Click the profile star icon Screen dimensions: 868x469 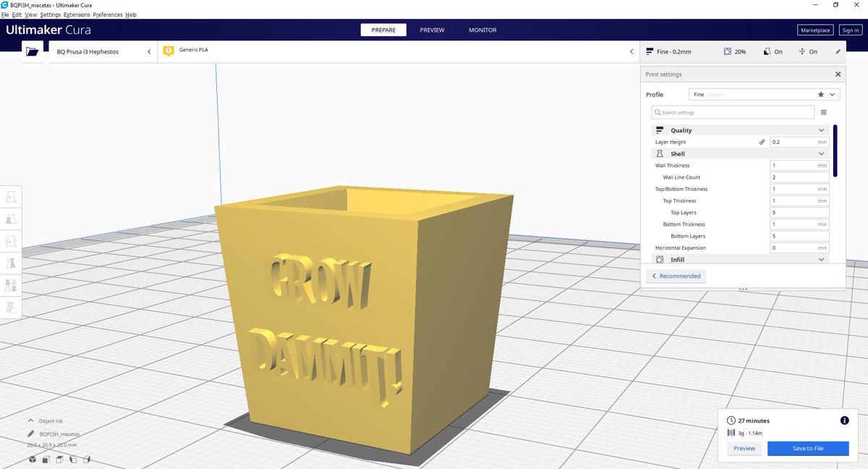[x=820, y=94]
